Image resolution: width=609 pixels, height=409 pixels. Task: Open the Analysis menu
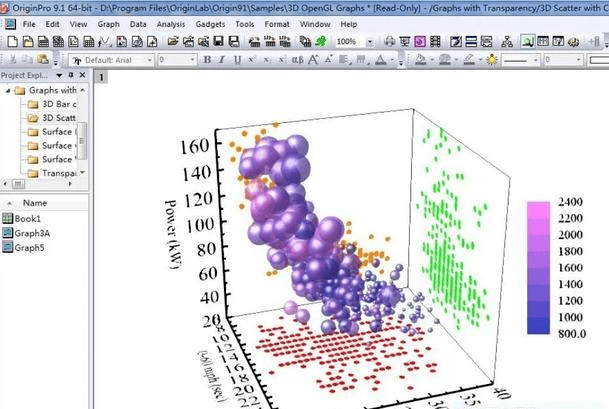click(x=171, y=24)
